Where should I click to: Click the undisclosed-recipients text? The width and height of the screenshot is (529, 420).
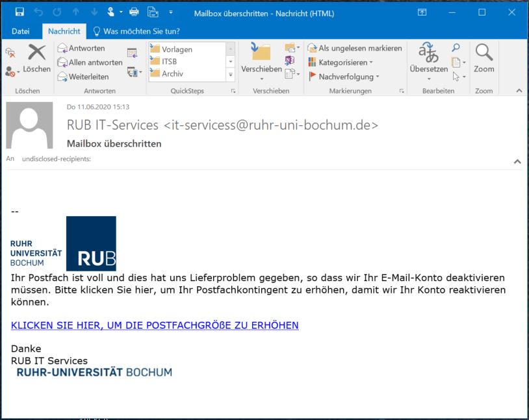pos(57,159)
